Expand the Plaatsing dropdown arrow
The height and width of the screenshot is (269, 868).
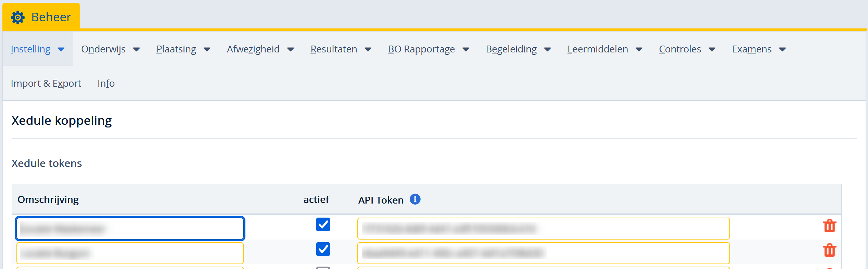207,50
